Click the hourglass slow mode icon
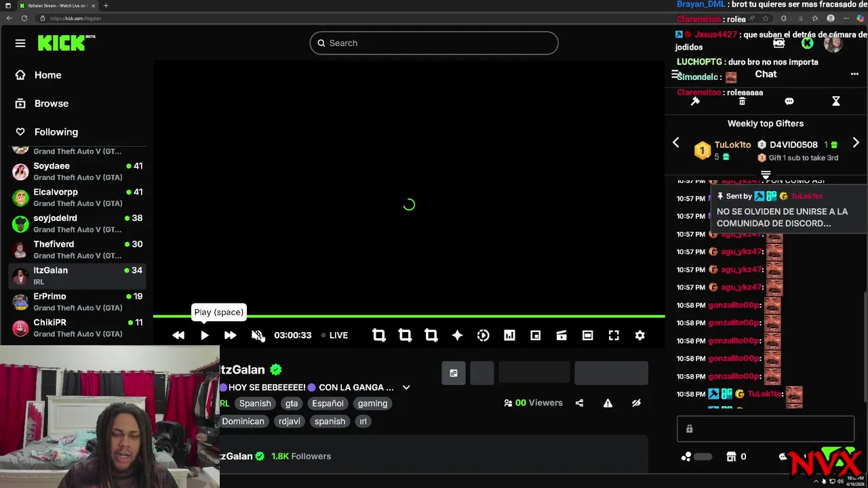This screenshot has height=488, width=868. [836, 101]
